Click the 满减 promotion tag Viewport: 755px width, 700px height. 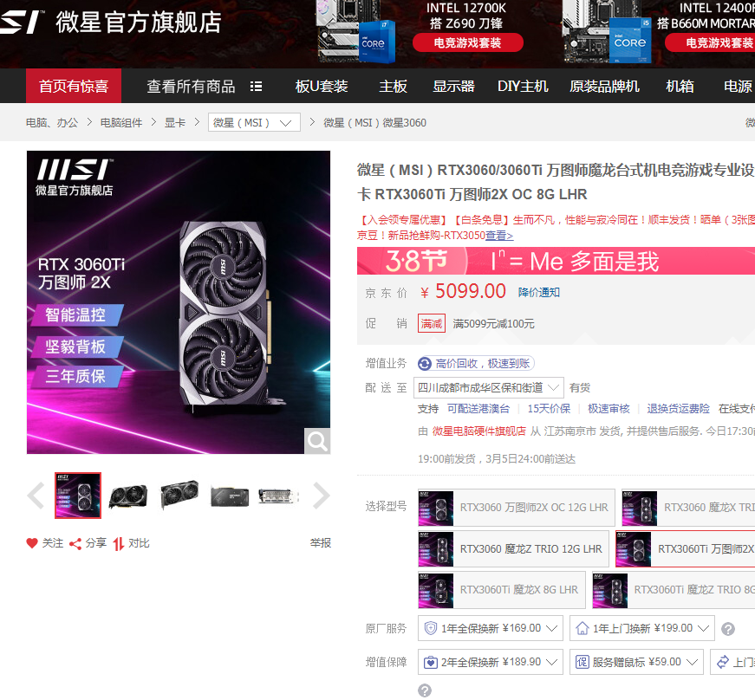432,324
